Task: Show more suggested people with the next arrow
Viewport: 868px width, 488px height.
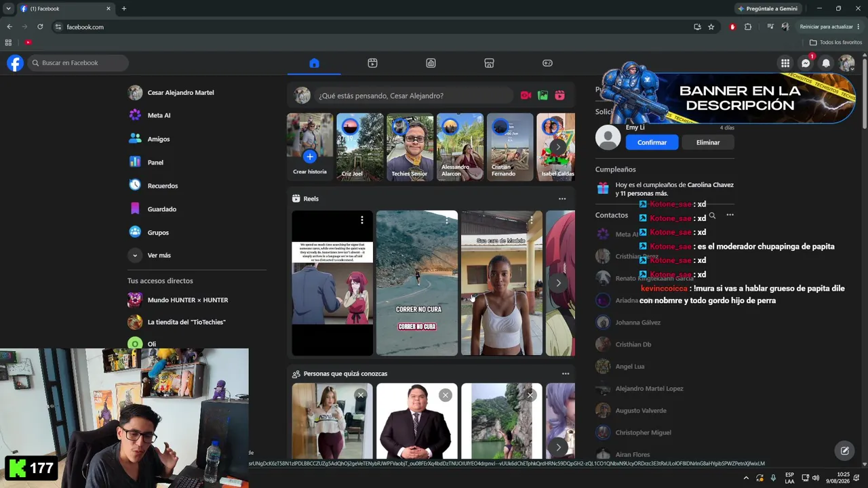Action: tap(558, 447)
